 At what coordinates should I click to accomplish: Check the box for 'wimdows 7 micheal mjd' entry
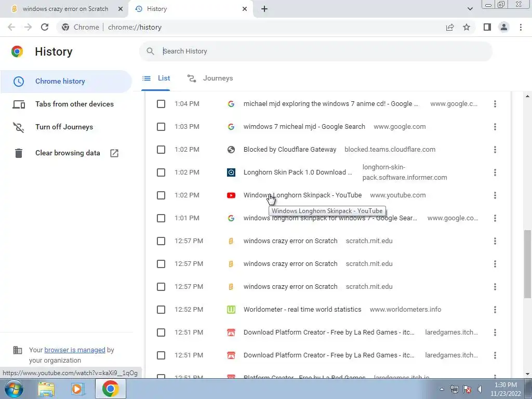(161, 127)
